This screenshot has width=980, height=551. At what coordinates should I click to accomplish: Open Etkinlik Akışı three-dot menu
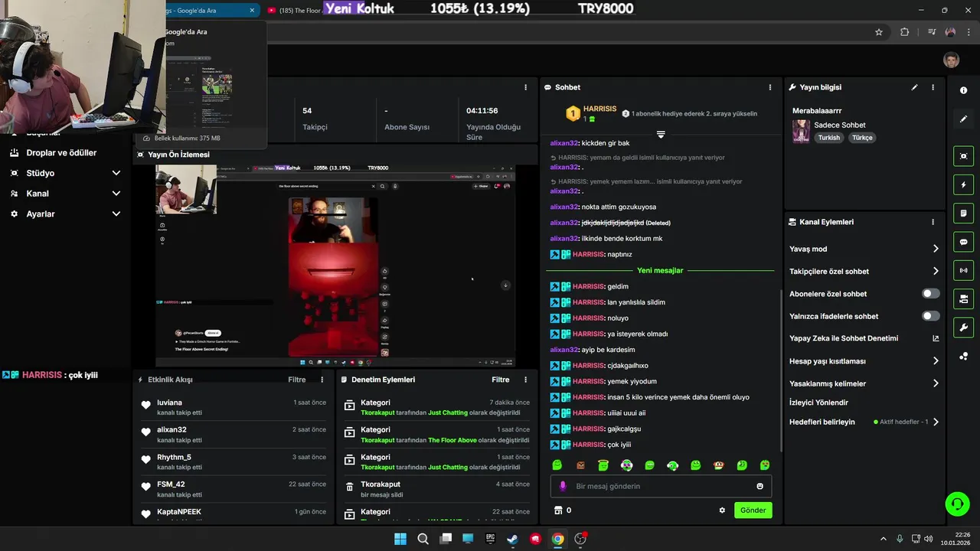(322, 380)
